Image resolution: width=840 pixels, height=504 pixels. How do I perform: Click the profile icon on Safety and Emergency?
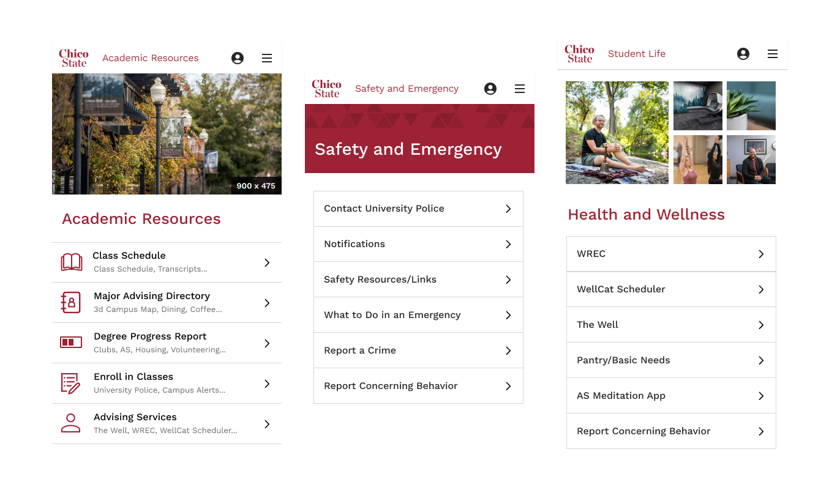490,89
